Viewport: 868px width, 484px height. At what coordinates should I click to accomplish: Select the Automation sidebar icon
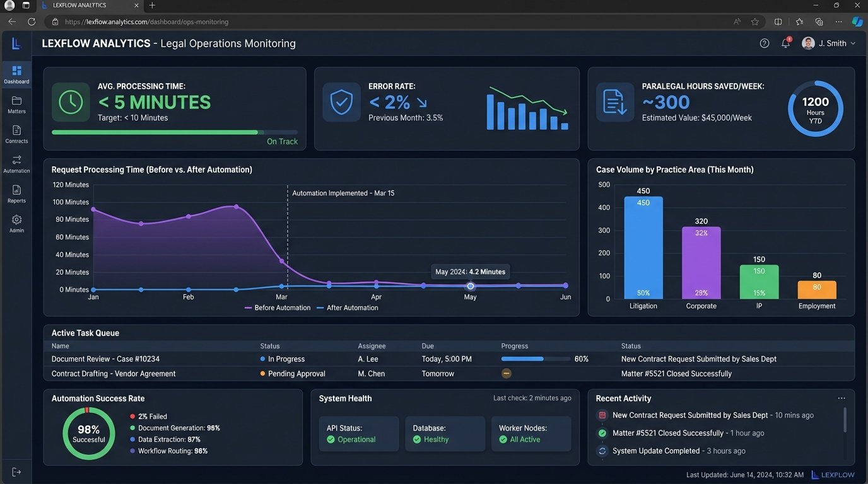[16, 164]
